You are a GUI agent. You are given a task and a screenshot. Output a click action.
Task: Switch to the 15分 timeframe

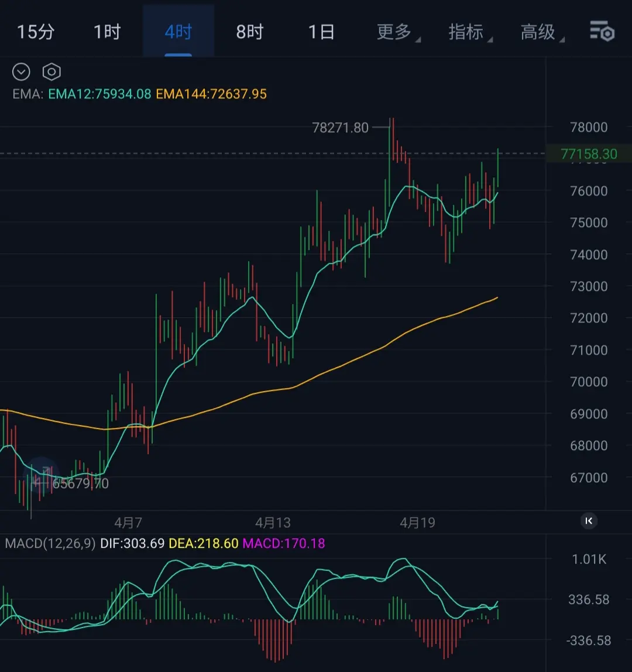[x=36, y=32]
